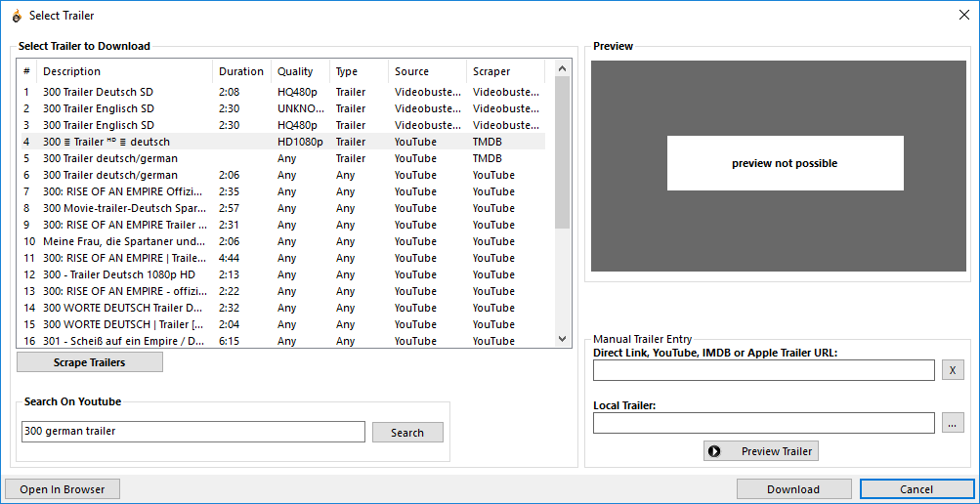Focus the Direct Link trailer URL field
This screenshot has width=980, height=504.
(764, 370)
